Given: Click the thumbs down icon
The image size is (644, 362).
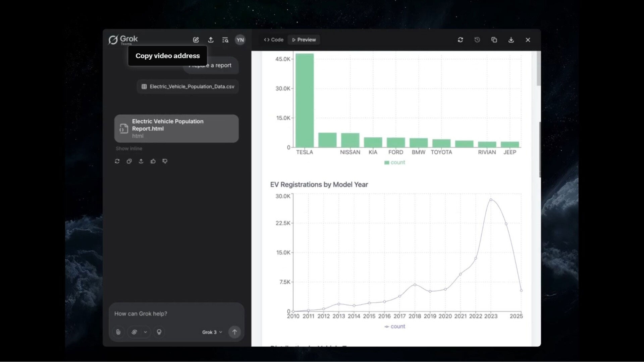Looking at the screenshot, I should coord(165,161).
